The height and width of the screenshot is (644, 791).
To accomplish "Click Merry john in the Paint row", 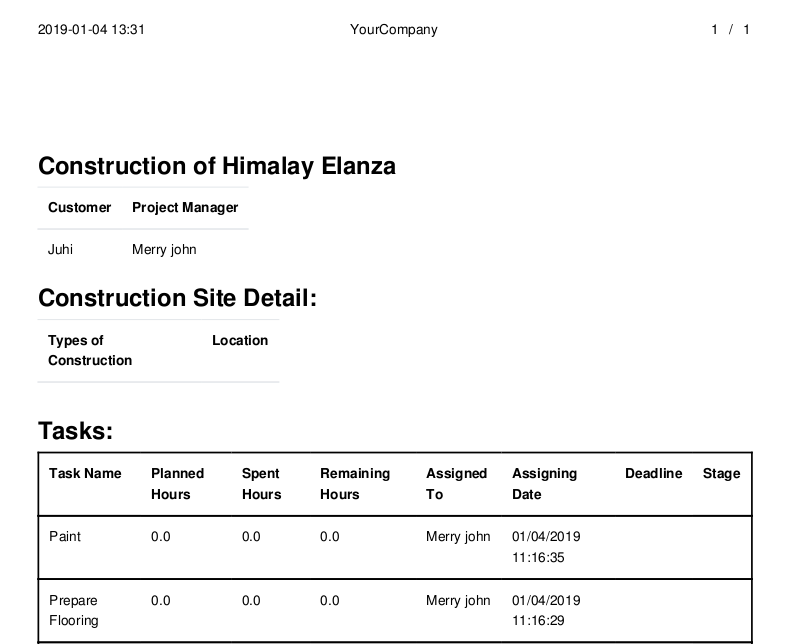I will 458,537.
